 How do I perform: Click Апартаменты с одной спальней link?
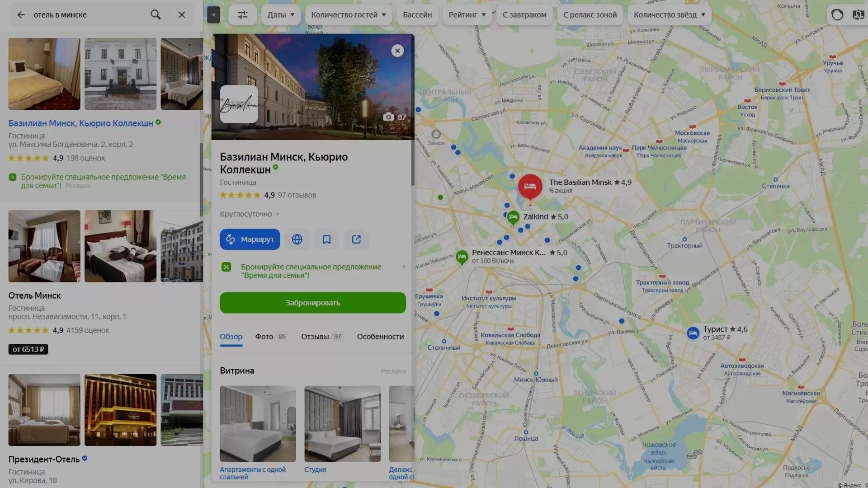[253, 473]
